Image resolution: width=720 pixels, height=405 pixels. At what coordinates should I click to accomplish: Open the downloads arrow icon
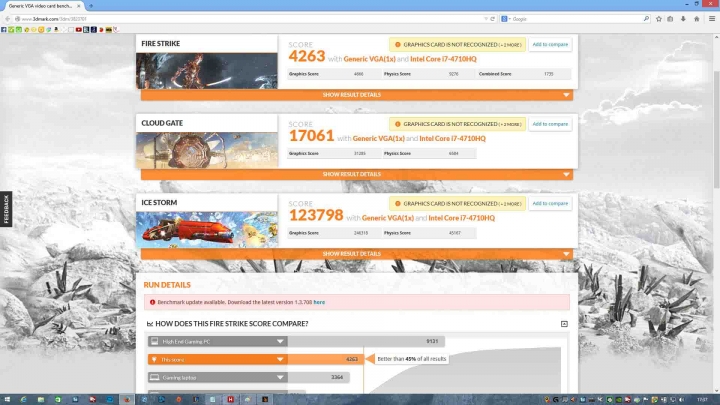click(x=683, y=19)
